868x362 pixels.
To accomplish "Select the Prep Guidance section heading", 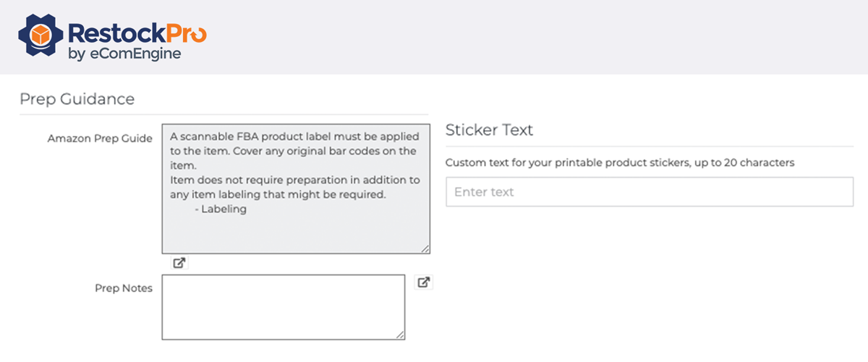I will 77,99.
